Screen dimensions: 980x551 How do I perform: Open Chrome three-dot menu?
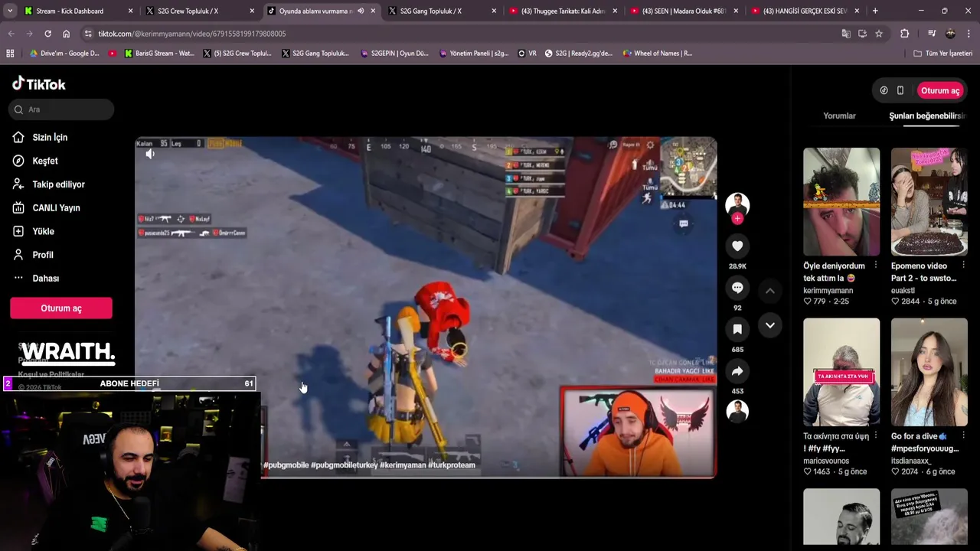[969, 34]
